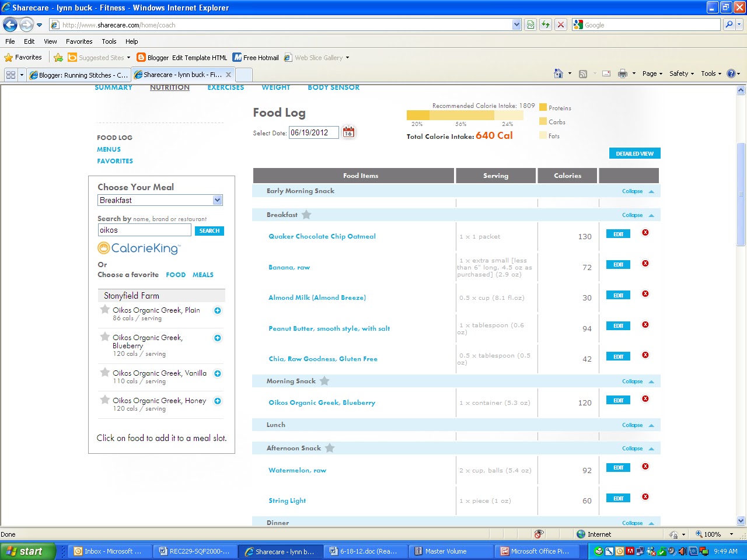The image size is (747, 560).
Task: Click the Print icon in command bar
Action: click(x=623, y=73)
